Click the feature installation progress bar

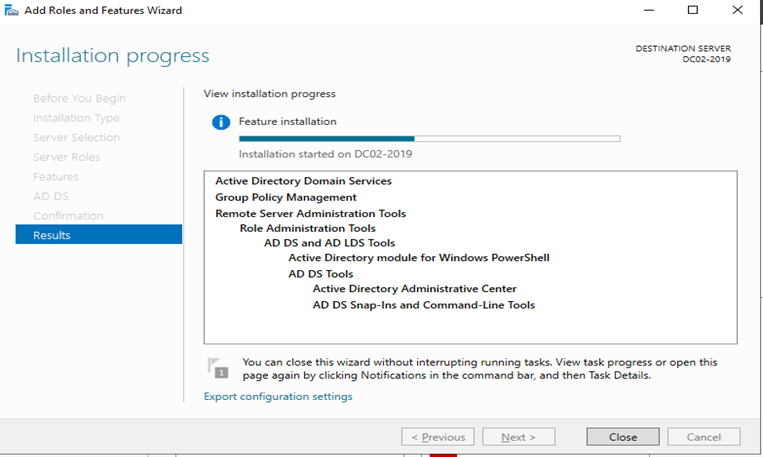(x=429, y=139)
